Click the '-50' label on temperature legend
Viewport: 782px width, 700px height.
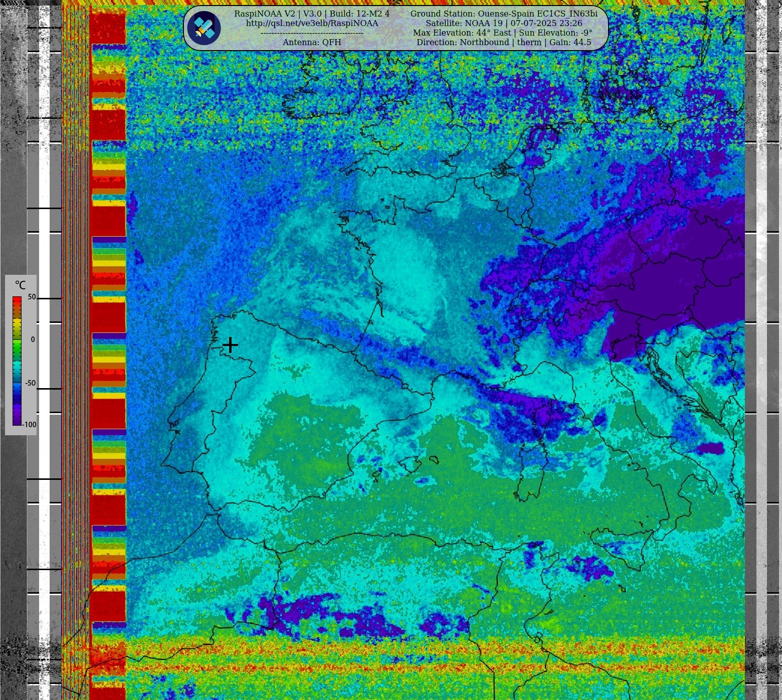click(x=31, y=383)
